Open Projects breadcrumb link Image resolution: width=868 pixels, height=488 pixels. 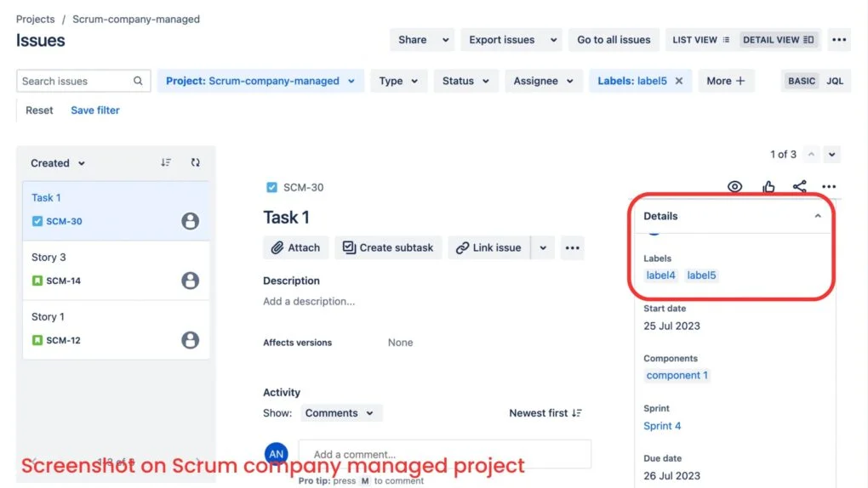tap(36, 20)
